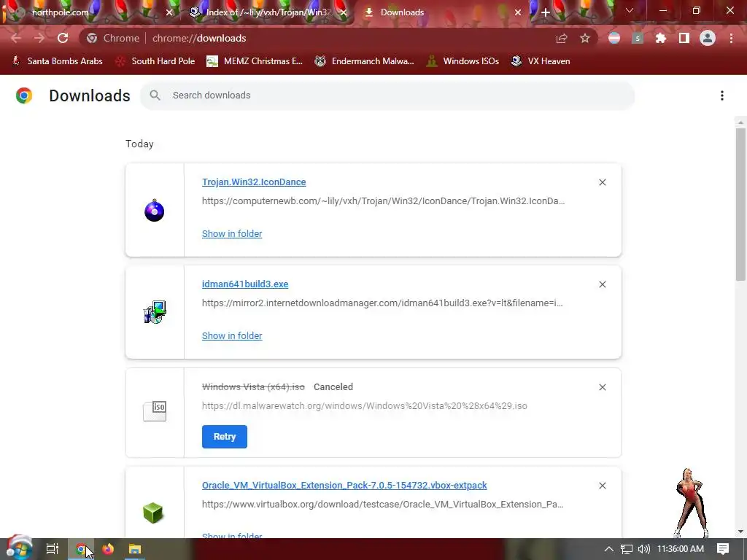The width and height of the screenshot is (747, 560).
Task: Click the scrollbar down arrow
Action: [x=740, y=532]
